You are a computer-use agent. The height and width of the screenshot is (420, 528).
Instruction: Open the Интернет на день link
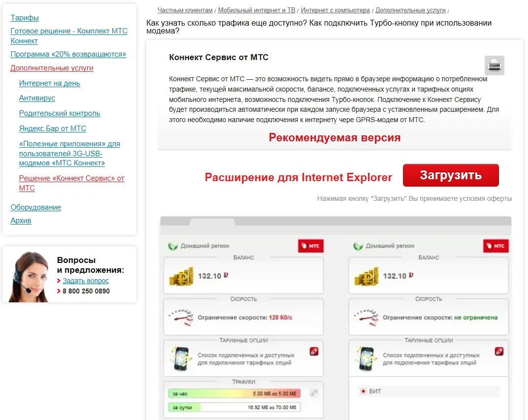(x=50, y=83)
